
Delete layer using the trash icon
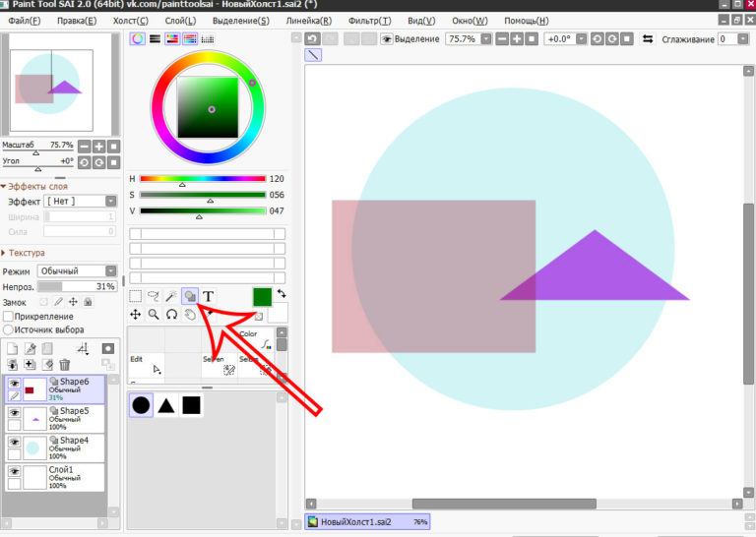pyautogui.click(x=65, y=365)
